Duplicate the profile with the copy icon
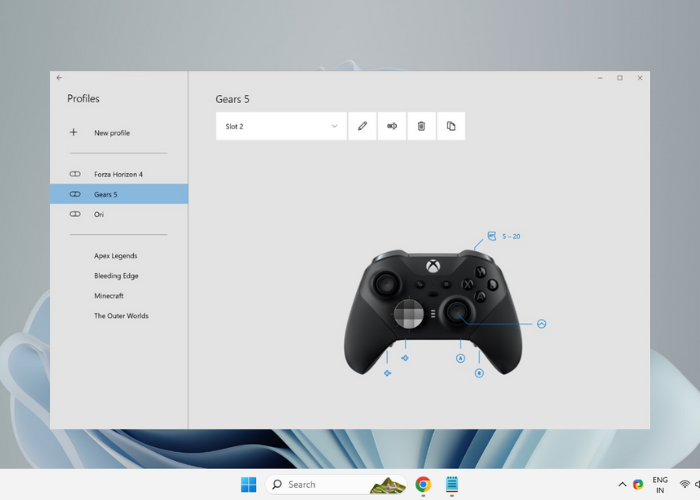Screen dimensions: 700x500 451,126
